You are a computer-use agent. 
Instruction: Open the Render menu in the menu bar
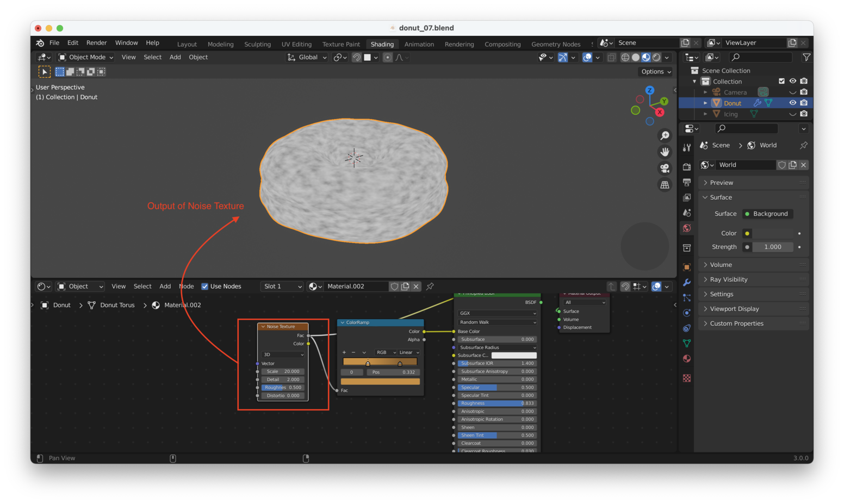point(96,43)
